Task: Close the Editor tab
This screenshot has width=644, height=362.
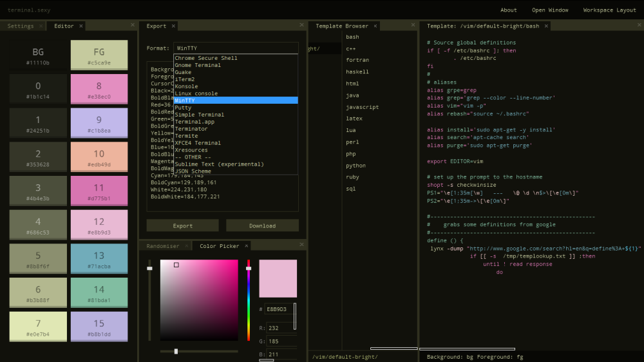Action: click(x=81, y=26)
